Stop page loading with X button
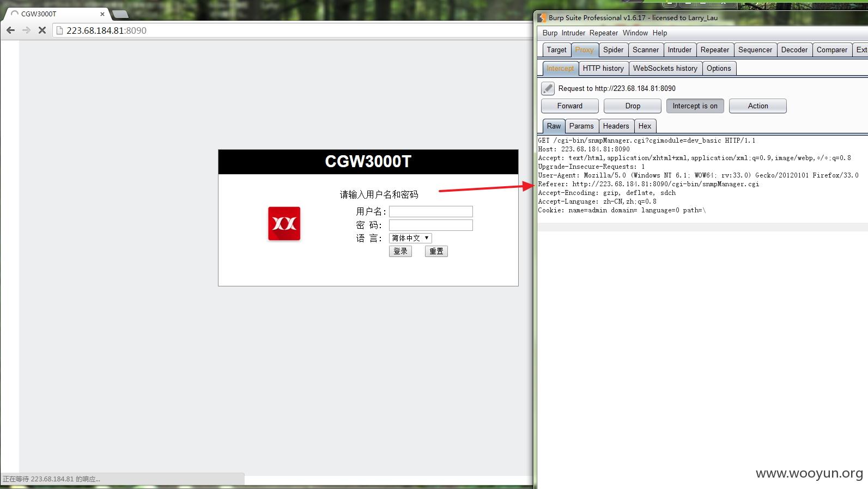Image resolution: width=868 pixels, height=489 pixels. (x=42, y=30)
